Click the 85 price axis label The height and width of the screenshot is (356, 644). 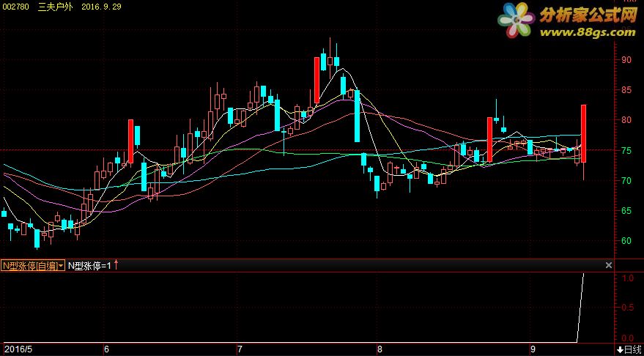(626, 89)
